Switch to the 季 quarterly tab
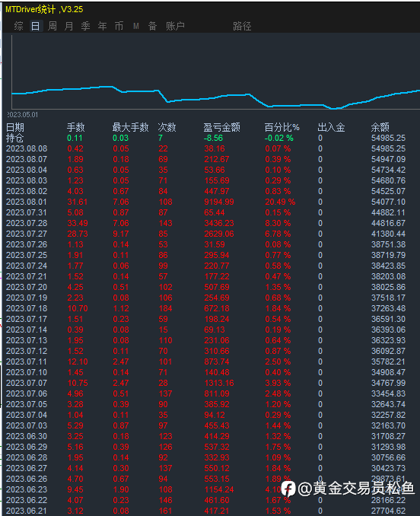 [85, 26]
